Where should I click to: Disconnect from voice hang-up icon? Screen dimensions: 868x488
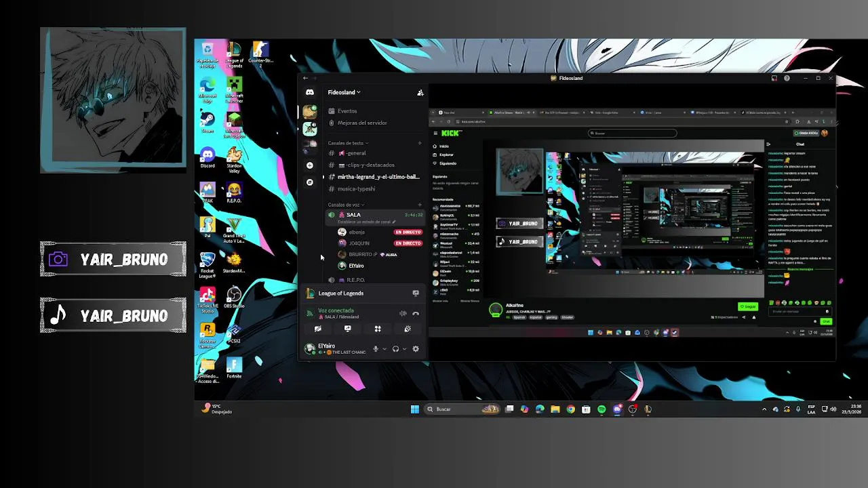click(416, 313)
